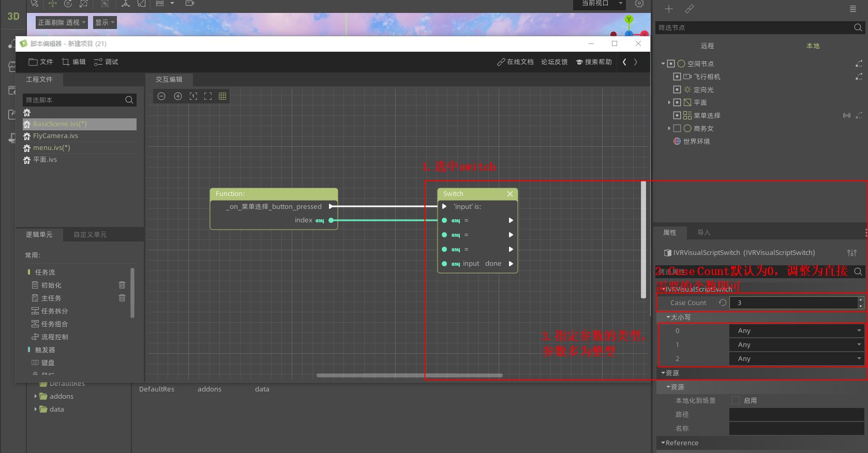This screenshot has width=868, height=453.
Task: Open the 当前视口 dropdown
Action: [600, 4]
